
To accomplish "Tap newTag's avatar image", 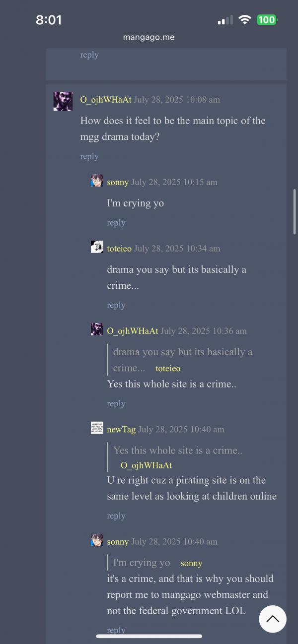I will click(x=97, y=428).
